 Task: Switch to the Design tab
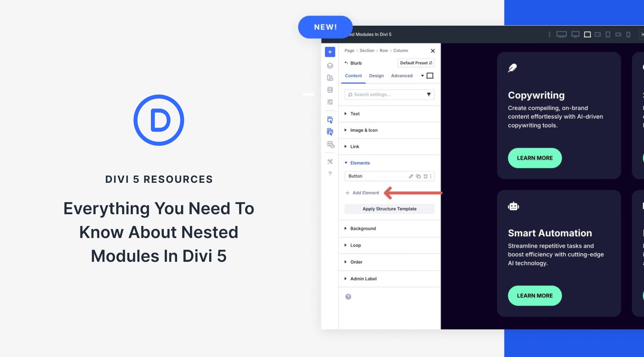point(376,76)
